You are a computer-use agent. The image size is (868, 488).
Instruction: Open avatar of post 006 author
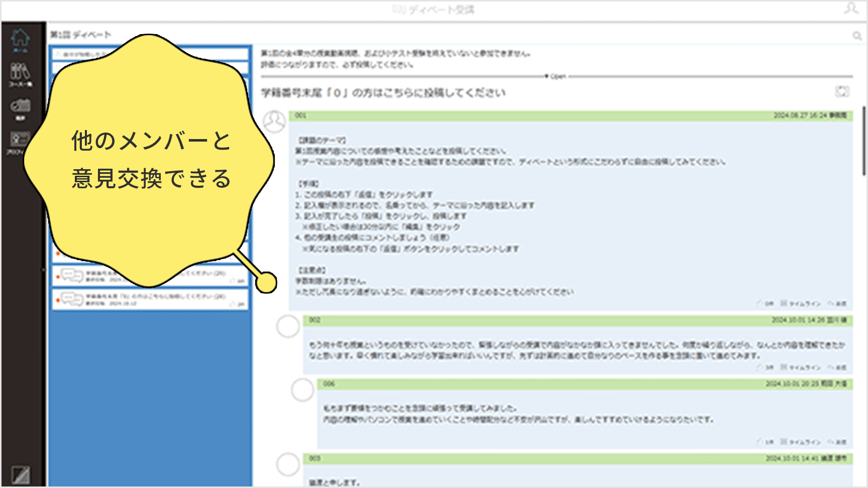click(x=302, y=390)
